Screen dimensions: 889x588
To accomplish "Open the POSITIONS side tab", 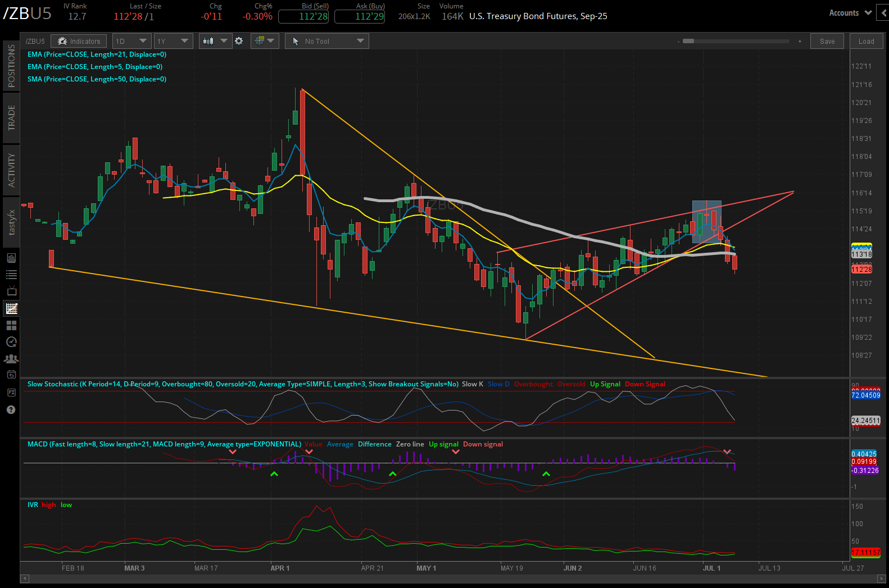I will tap(11, 66).
